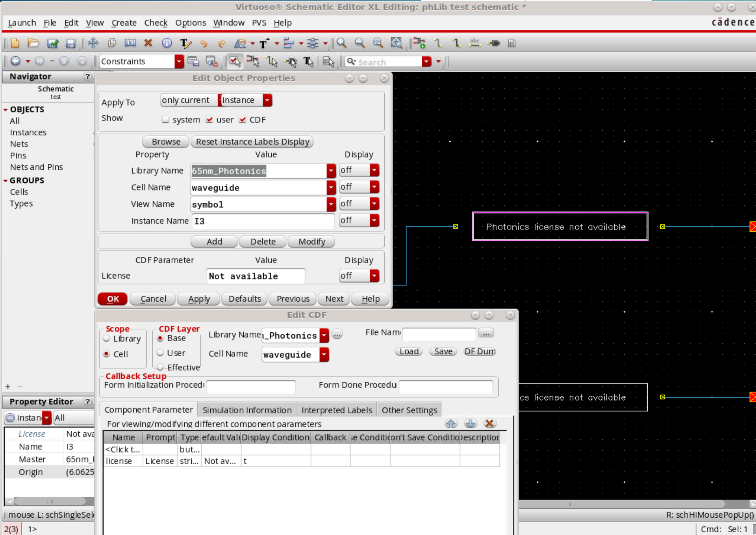Uncheck the CDF checkbox in Show row
The height and width of the screenshot is (535, 756).
point(243,119)
